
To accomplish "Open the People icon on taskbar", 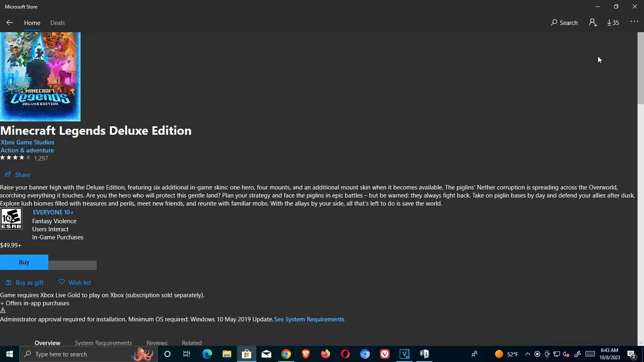I will 475,354.
